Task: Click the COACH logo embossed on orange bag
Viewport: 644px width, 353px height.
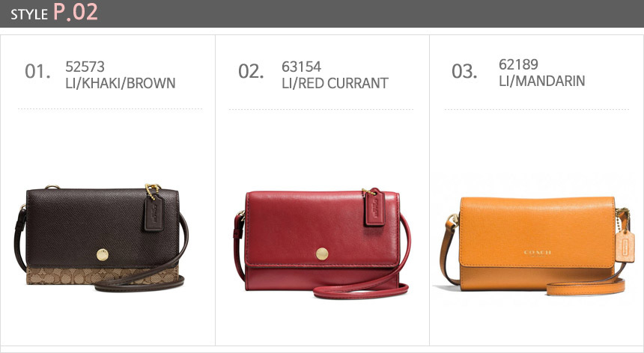Action: (x=538, y=253)
